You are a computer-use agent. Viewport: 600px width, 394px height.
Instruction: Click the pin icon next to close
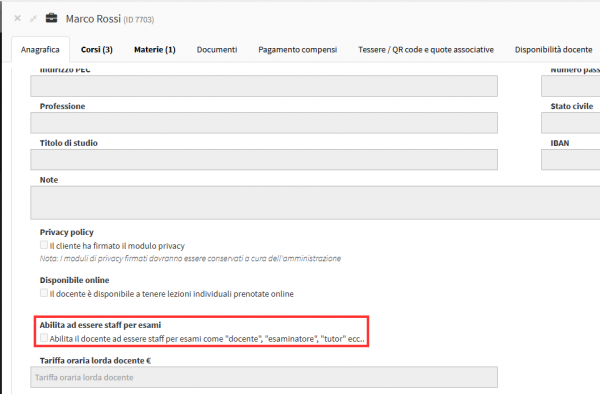(x=34, y=18)
